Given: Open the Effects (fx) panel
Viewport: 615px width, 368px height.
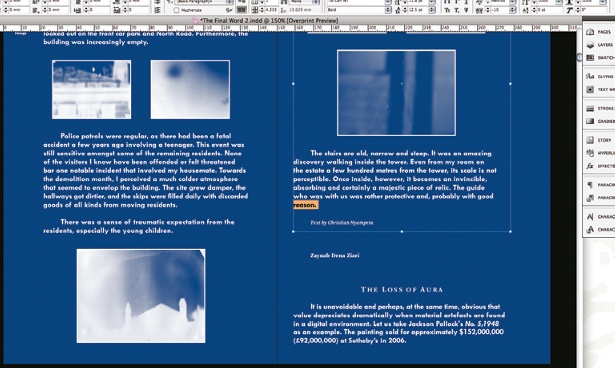Looking at the screenshot, I should tap(600, 166).
